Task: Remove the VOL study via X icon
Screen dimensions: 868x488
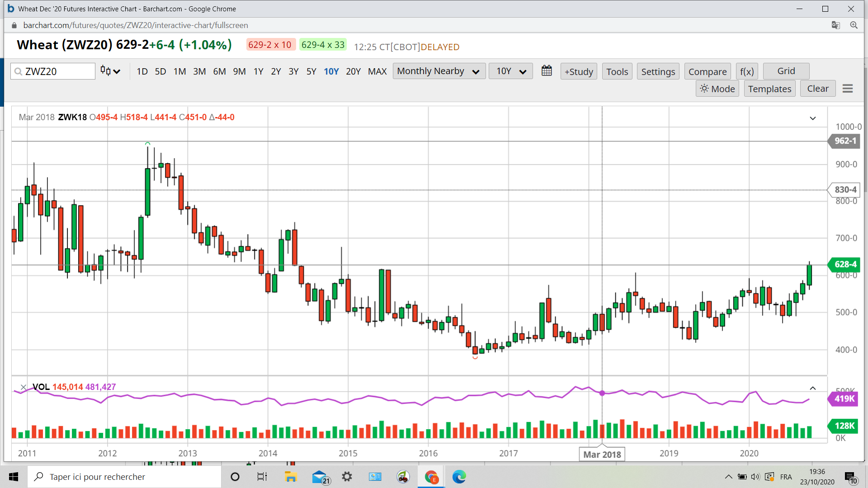Action: pyautogui.click(x=23, y=387)
